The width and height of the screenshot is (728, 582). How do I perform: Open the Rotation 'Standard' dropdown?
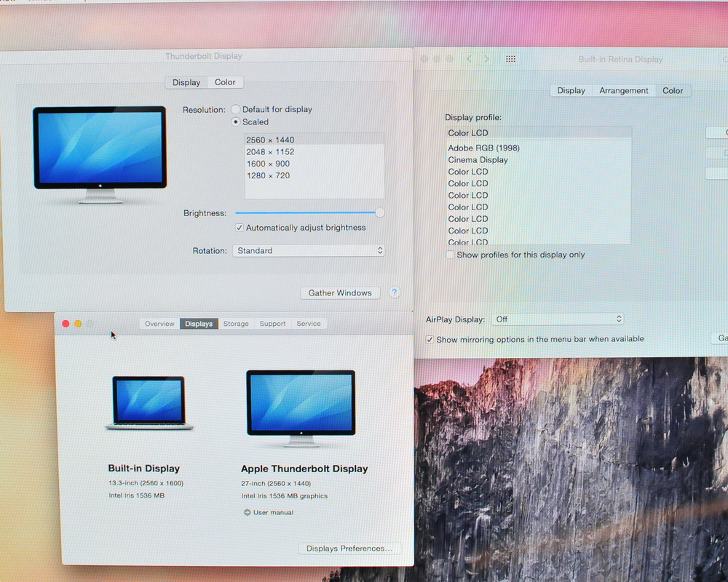(x=309, y=250)
